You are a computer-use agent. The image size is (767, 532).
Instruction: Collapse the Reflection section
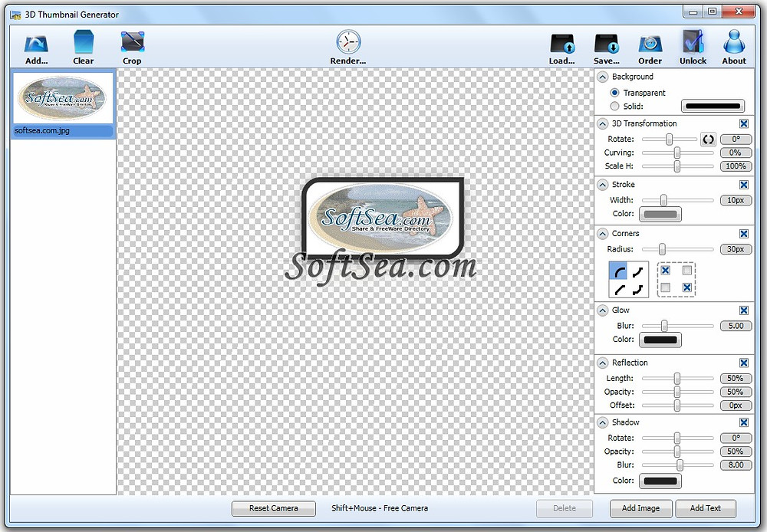pyautogui.click(x=603, y=363)
